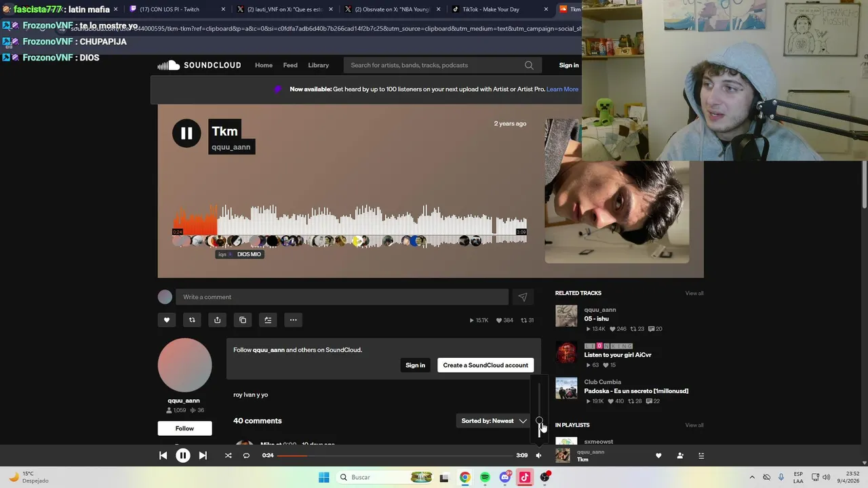Viewport: 868px width, 488px height.
Task: Open the Sorted by: Newest dropdown
Action: point(494,421)
